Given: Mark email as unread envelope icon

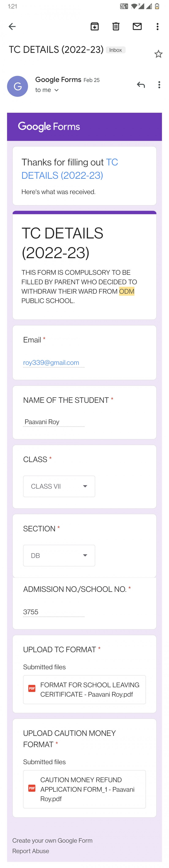Looking at the screenshot, I should [x=137, y=26].
